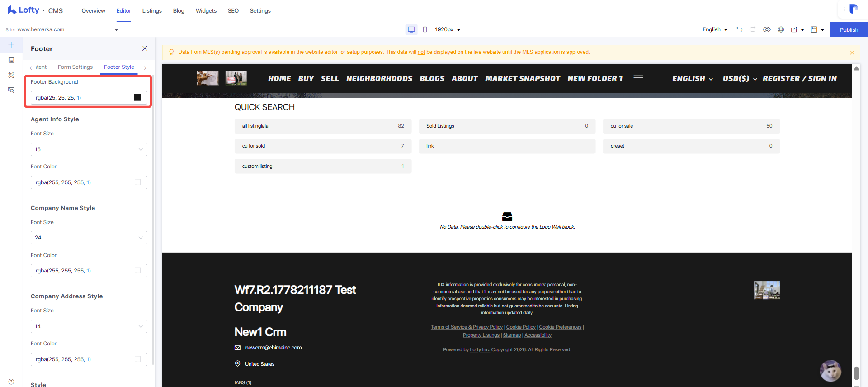This screenshot has height=387, width=868.
Task: Click REGISTER / SIGN IN in header
Action: point(800,78)
